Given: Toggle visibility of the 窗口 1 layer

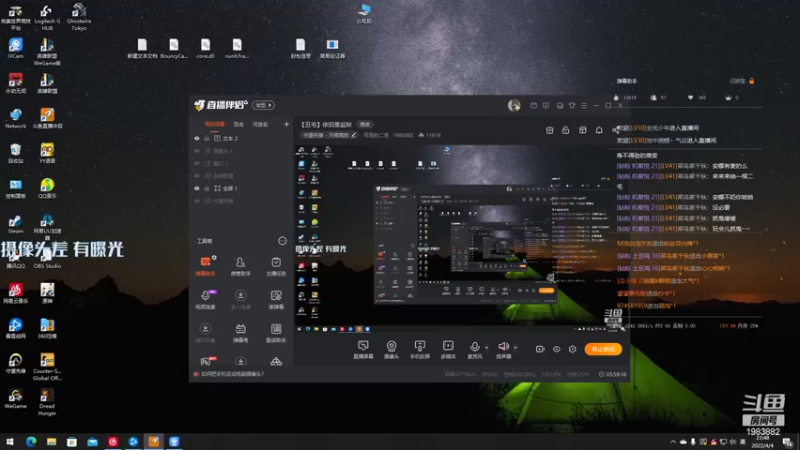Looking at the screenshot, I should pyautogui.click(x=197, y=163).
